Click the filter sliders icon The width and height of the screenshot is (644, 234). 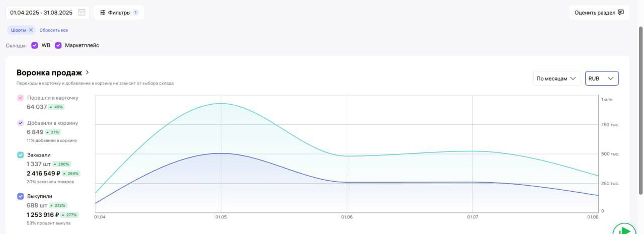(x=103, y=13)
